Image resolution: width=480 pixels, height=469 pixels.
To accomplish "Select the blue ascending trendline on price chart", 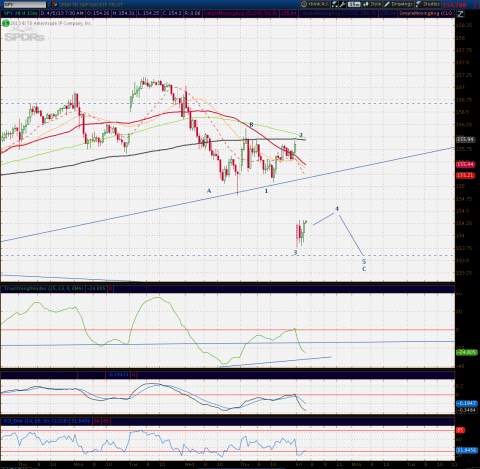I will (x=227, y=194).
